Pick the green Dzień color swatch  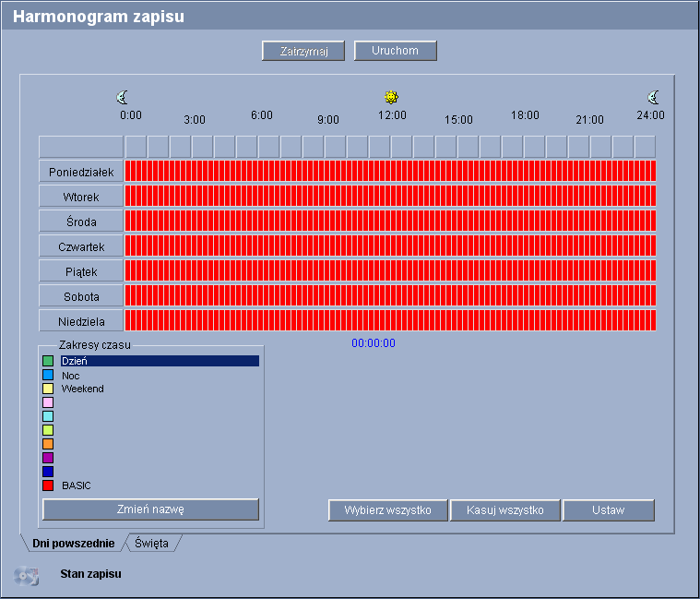(x=48, y=361)
